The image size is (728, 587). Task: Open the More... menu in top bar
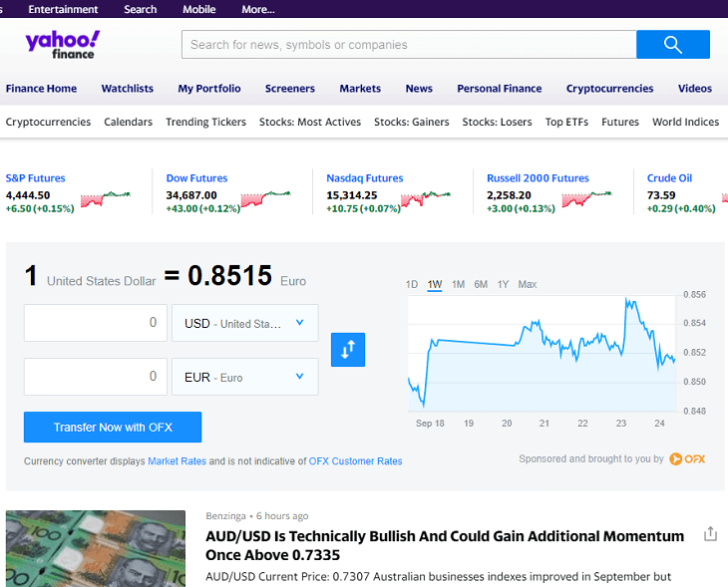(258, 9)
